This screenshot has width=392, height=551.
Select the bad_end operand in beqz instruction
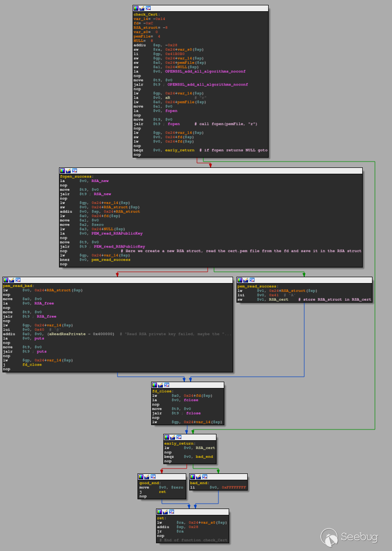coord(204,457)
